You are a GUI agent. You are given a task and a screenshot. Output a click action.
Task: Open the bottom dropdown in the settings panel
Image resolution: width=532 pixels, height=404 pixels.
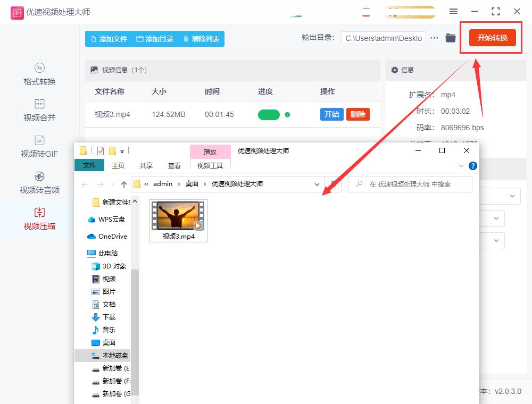(496, 241)
